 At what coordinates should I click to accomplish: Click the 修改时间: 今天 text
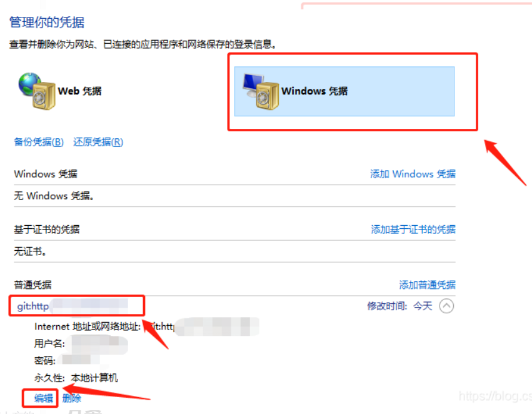click(399, 306)
